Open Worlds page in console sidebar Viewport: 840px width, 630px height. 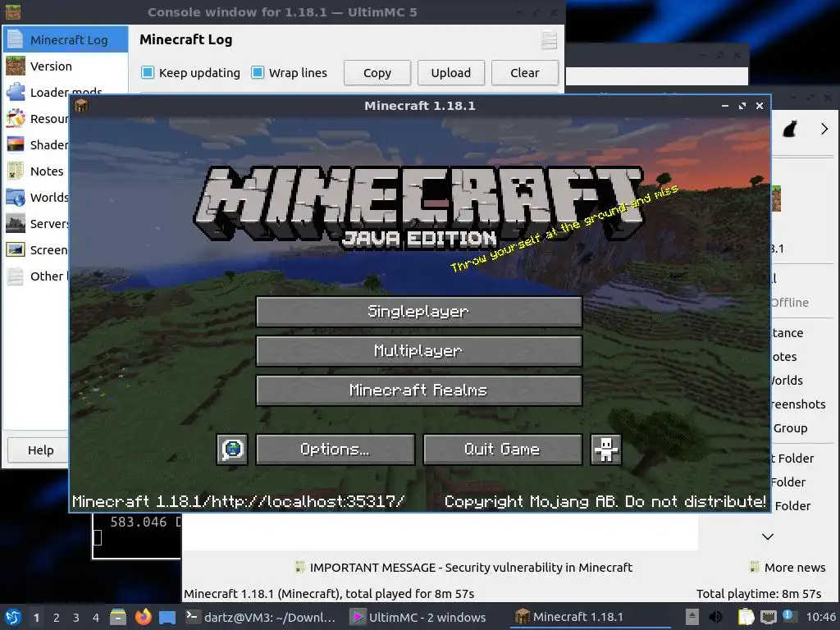[36, 198]
